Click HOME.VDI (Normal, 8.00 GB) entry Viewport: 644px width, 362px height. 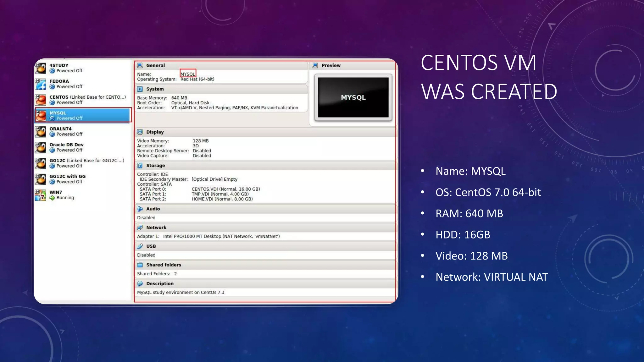[x=222, y=199]
